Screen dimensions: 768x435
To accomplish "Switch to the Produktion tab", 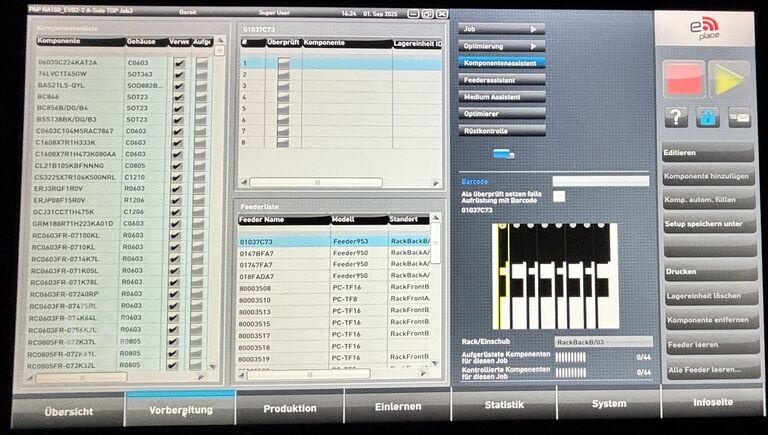I will pos(289,408).
